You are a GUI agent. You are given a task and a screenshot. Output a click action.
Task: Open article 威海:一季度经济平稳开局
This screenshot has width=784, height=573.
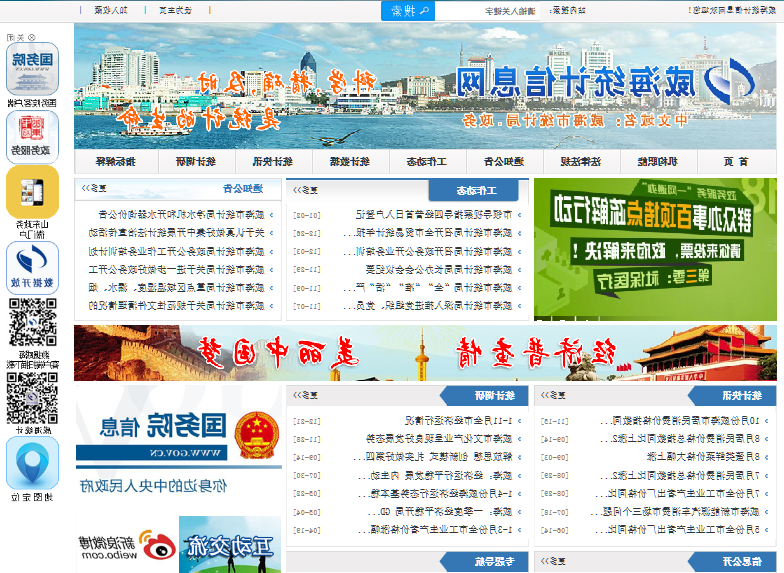pyautogui.click(x=440, y=512)
